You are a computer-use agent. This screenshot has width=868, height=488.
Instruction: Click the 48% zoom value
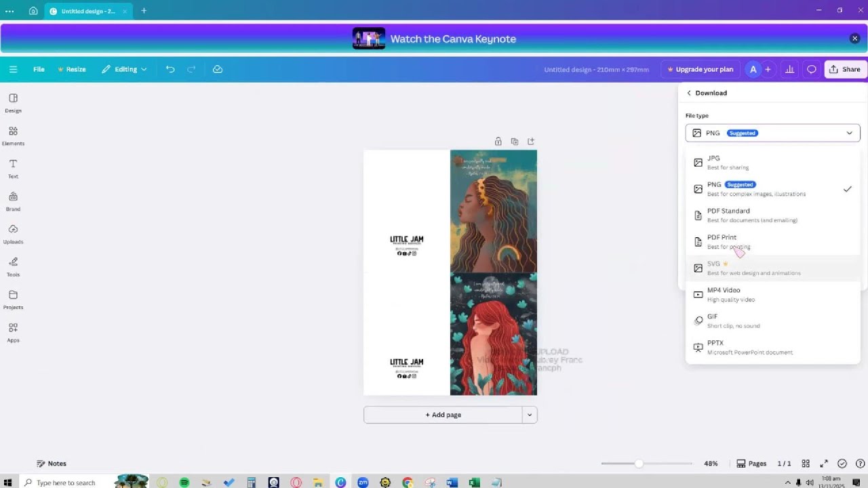coord(711,464)
